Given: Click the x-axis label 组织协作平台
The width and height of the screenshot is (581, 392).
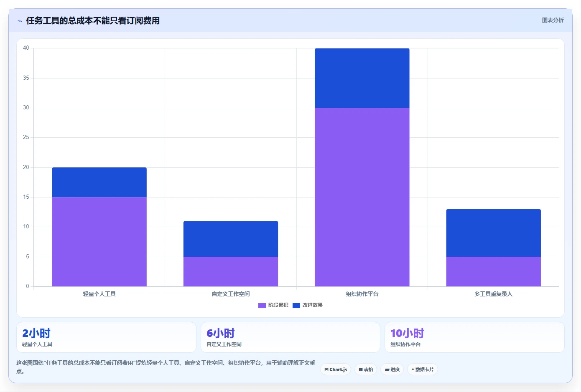Looking at the screenshot, I should [x=362, y=294].
